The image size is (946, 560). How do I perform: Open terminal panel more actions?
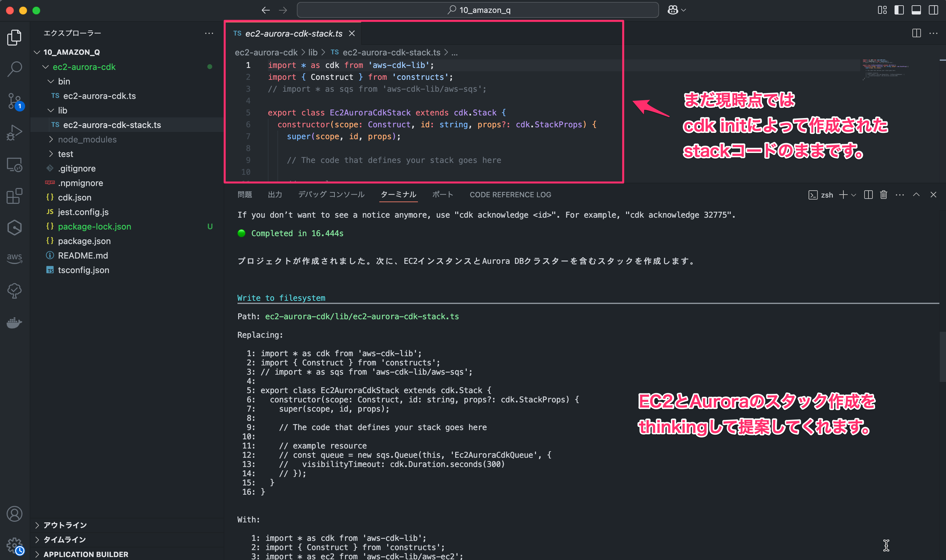[x=899, y=195]
